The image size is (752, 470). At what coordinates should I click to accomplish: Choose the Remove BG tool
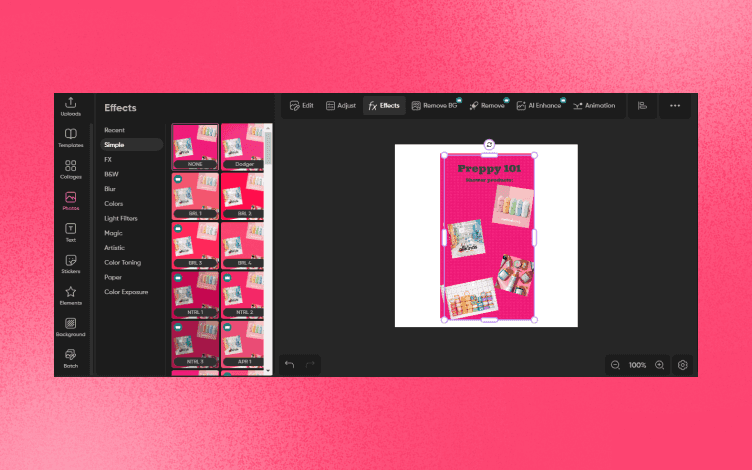point(435,106)
